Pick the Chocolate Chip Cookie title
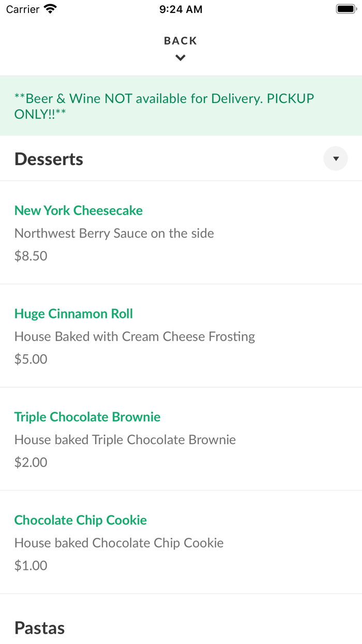The image size is (362, 644). 81,520
